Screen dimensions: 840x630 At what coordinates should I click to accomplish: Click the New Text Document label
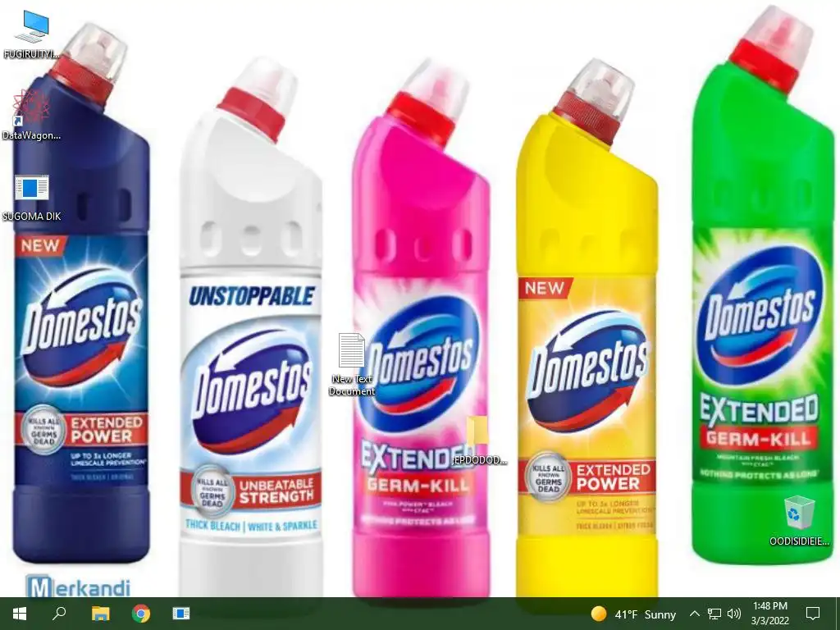click(351, 386)
